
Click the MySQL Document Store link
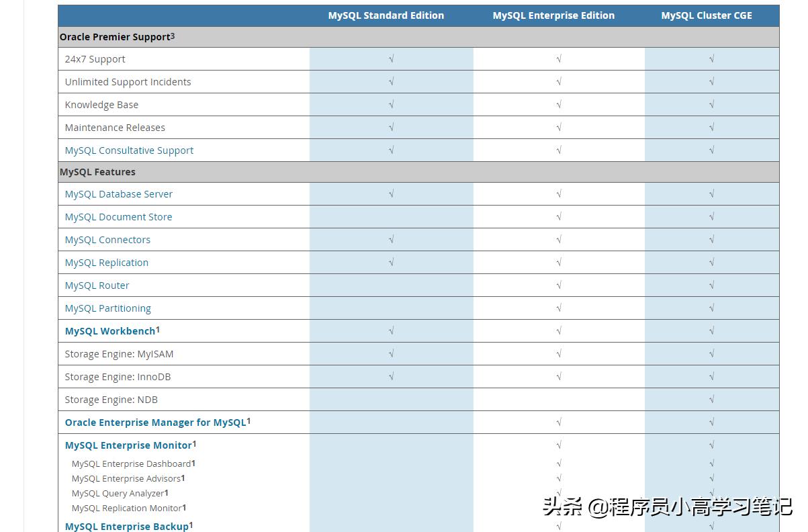click(x=118, y=217)
